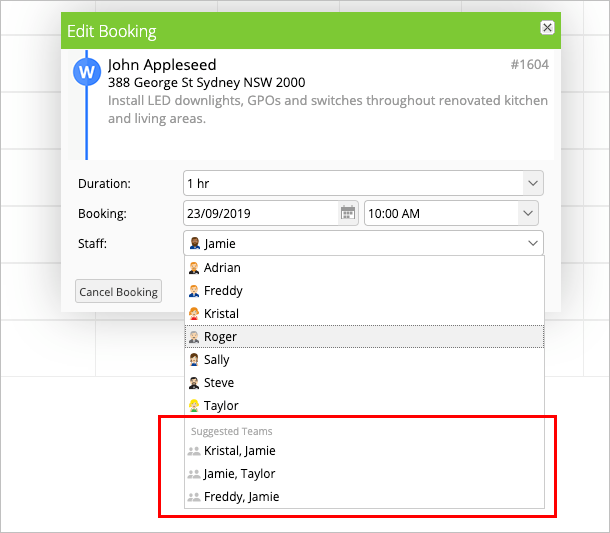Click the address 388 George St Sydney
Screen dimensions: 610x533
207,83
